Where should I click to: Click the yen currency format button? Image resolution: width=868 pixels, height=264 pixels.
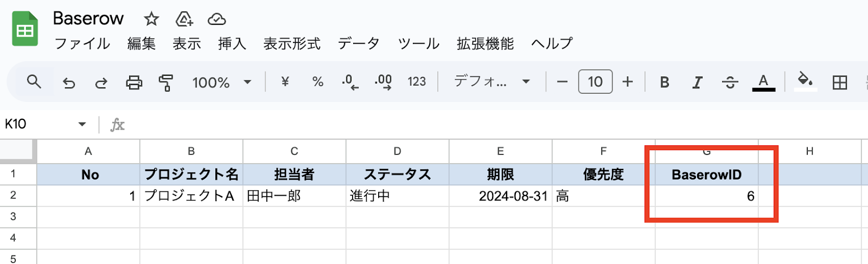pyautogui.click(x=285, y=82)
